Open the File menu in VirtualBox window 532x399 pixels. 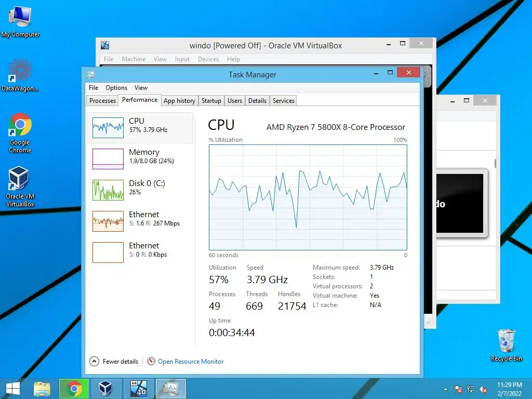tap(109, 59)
